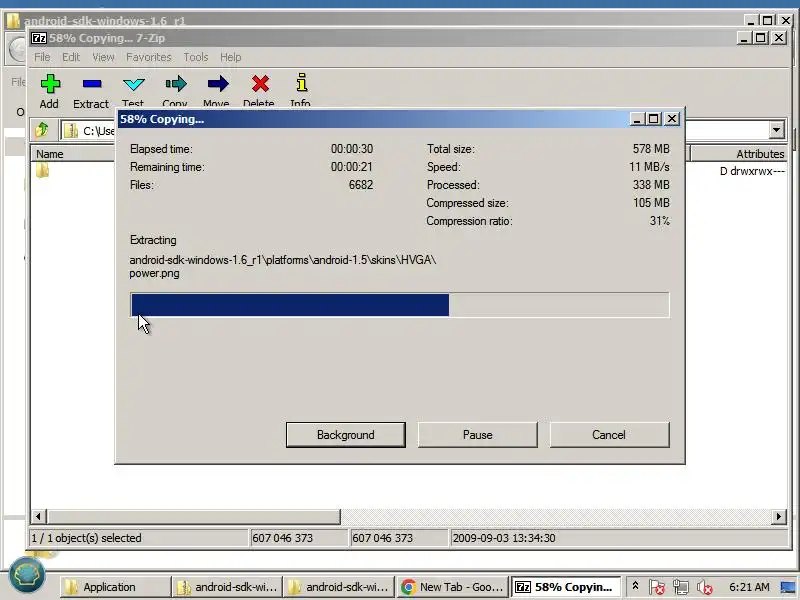The image size is (800, 600).
Task: Click the Add toolbar icon in 7-Zip
Action: (x=49, y=84)
